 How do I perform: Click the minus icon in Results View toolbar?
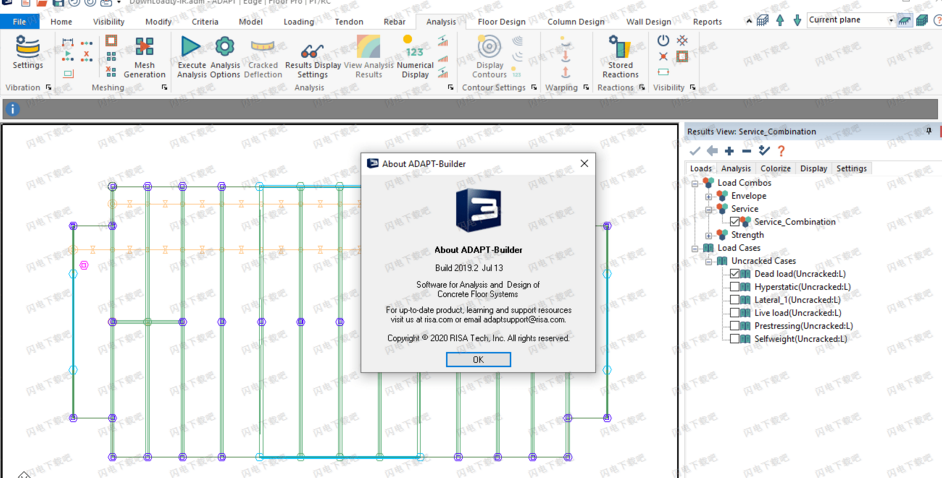pos(746,151)
